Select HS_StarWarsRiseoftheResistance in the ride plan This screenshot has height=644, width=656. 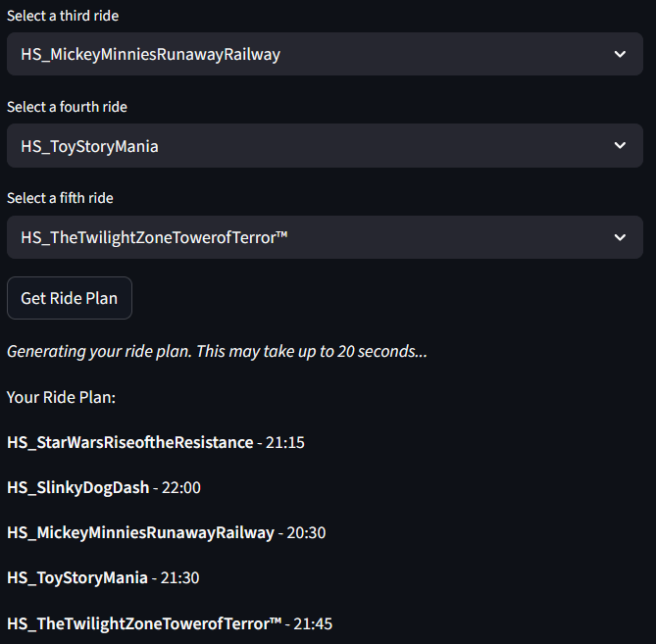tap(129, 442)
